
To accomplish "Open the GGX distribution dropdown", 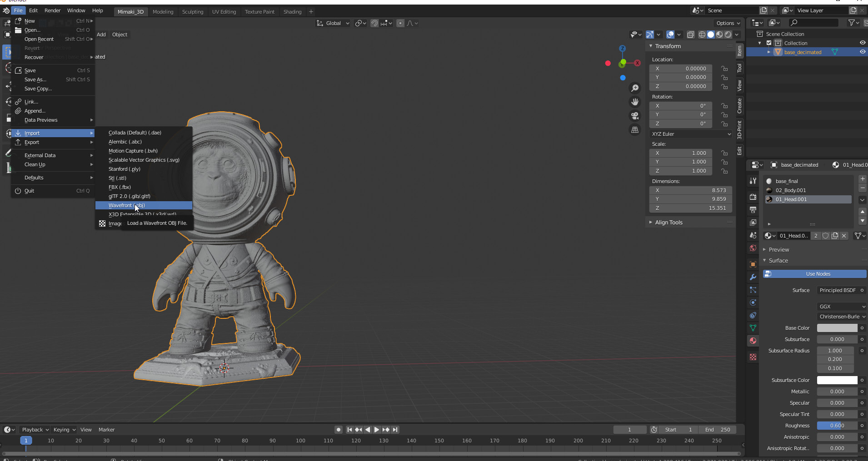I will coord(842,307).
